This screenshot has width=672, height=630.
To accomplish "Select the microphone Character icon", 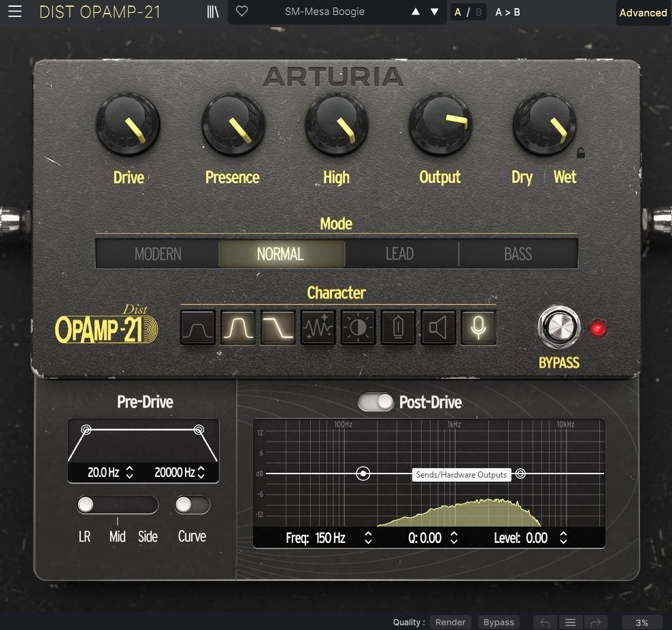I will 478,328.
